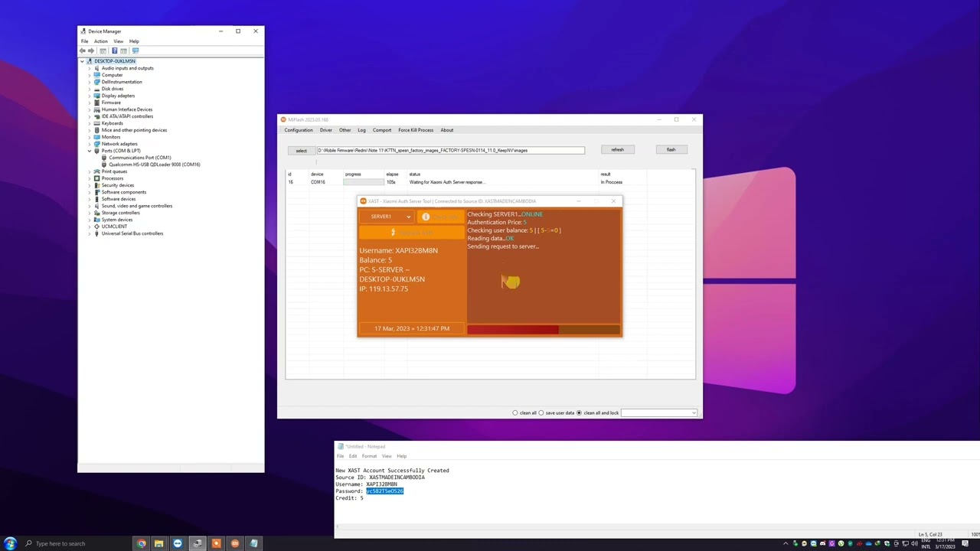Select the clean all radio button
The width and height of the screenshot is (980, 551).
point(515,413)
